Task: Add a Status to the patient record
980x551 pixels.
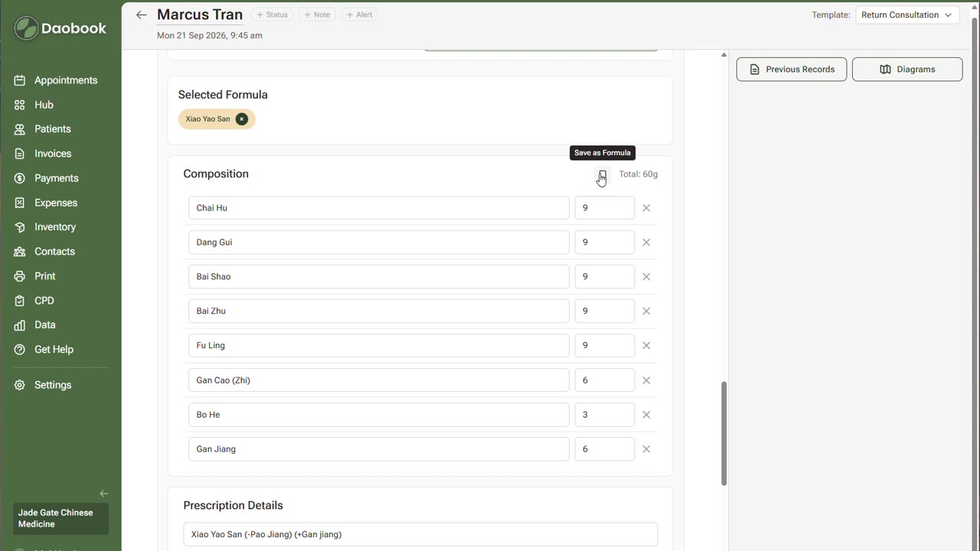Action: point(272,15)
